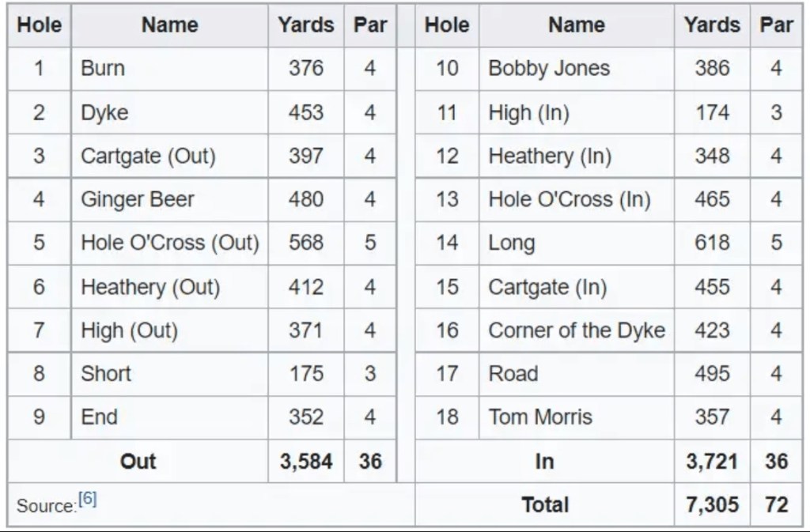Select the 3,721 In yards subtotal
This screenshot has height=532, width=810.
click(x=712, y=461)
